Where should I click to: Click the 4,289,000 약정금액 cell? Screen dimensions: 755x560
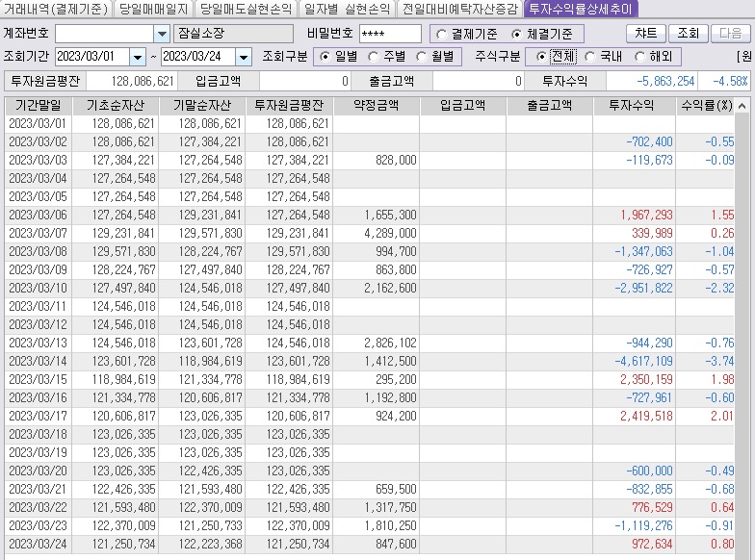(x=376, y=233)
